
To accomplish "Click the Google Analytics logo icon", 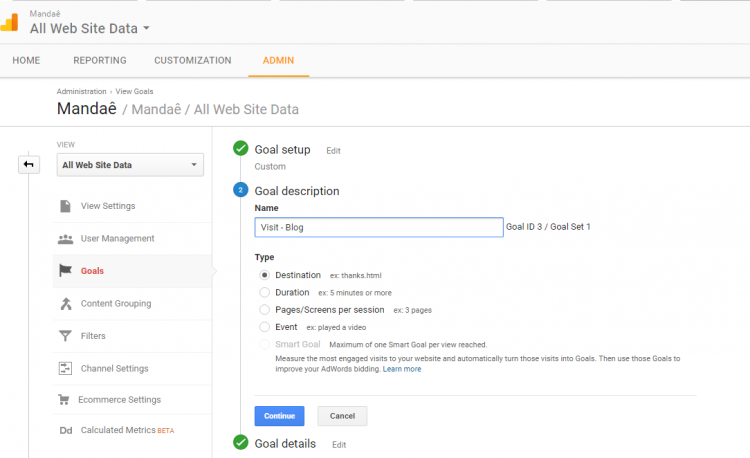I will 9,22.
